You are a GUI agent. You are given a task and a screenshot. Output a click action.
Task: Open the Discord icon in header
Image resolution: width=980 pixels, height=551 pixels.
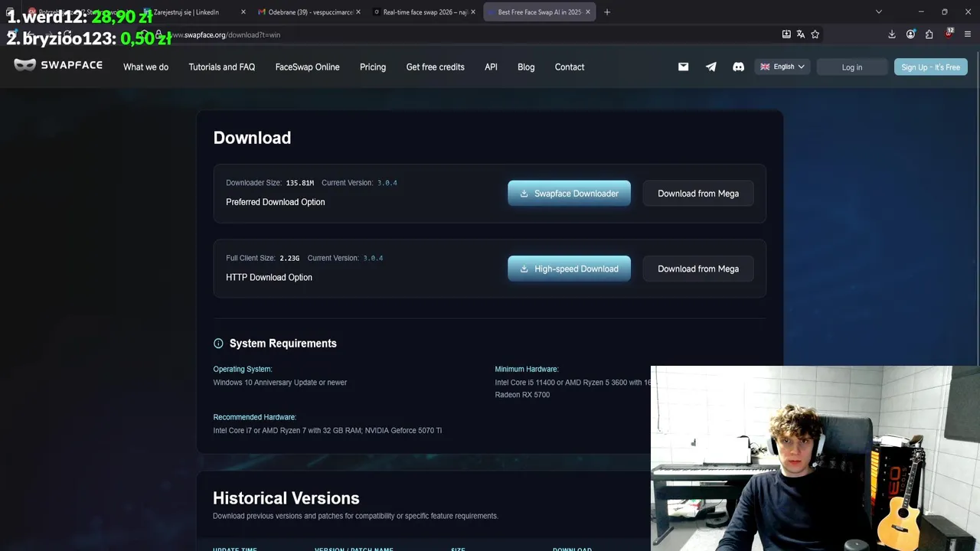pyautogui.click(x=738, y=67)
